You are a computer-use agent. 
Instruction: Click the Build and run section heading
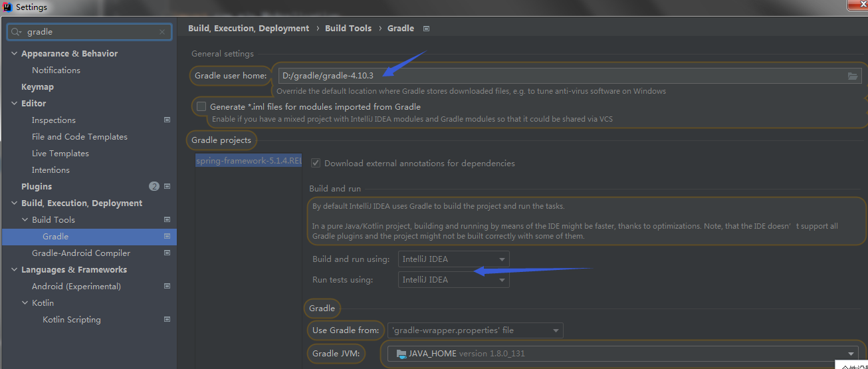pos(336,188)
